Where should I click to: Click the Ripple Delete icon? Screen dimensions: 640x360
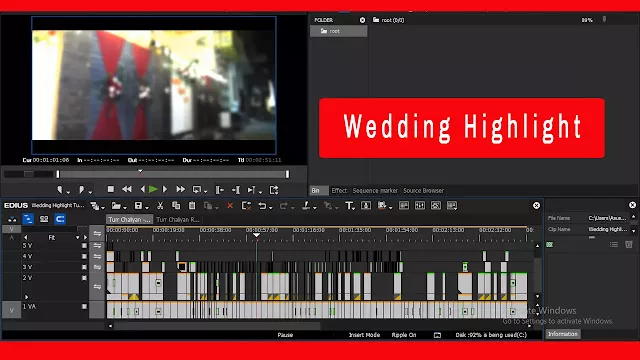pos(246,206)
